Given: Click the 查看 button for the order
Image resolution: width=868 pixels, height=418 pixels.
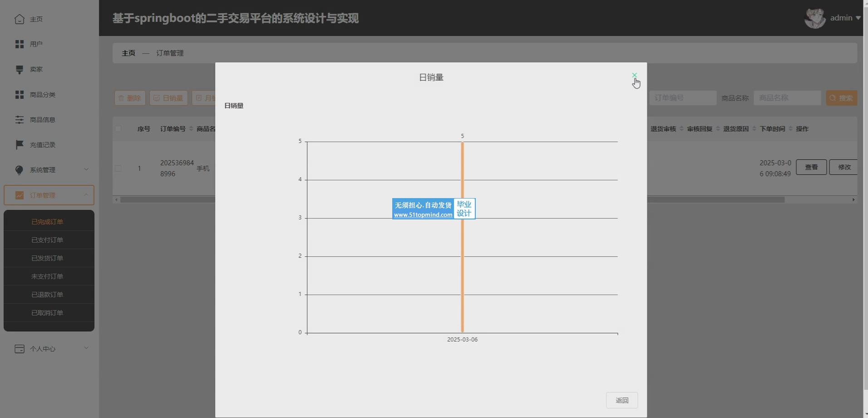Looking at the screenshot, I should point(811,167).
